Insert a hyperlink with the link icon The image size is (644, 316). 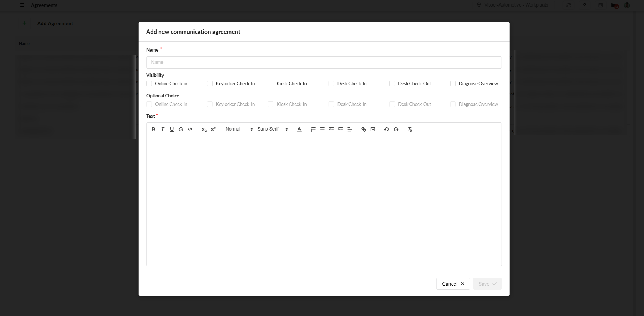(364, 129)
